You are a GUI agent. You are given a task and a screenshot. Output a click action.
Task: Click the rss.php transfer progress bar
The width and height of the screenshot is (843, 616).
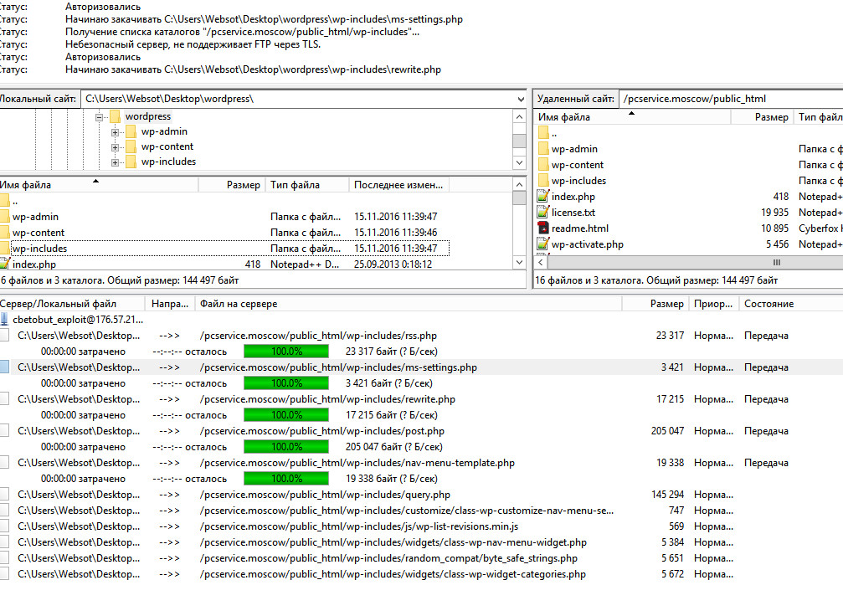coord(286,352)
